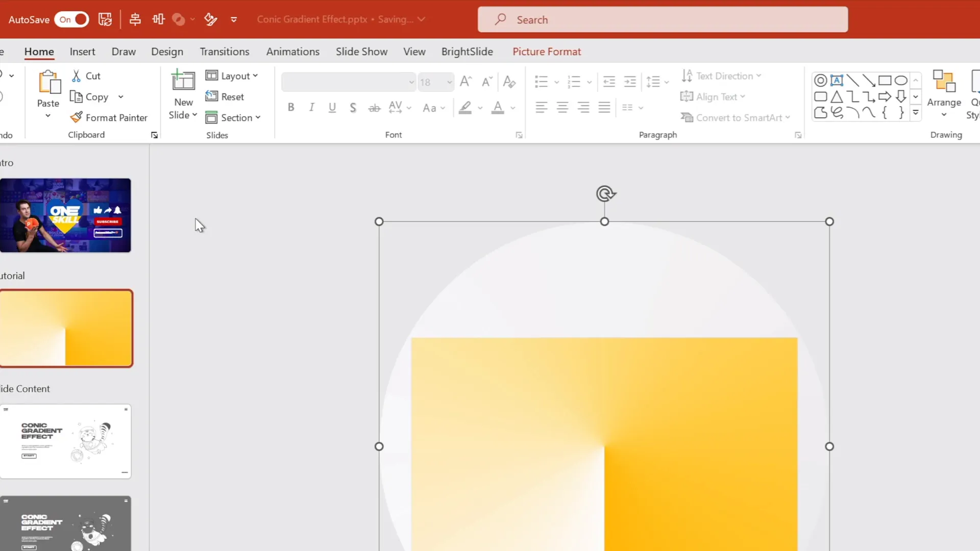Toggle the AutoSave switch
The image size is (980, 551).
click(71, 19)
